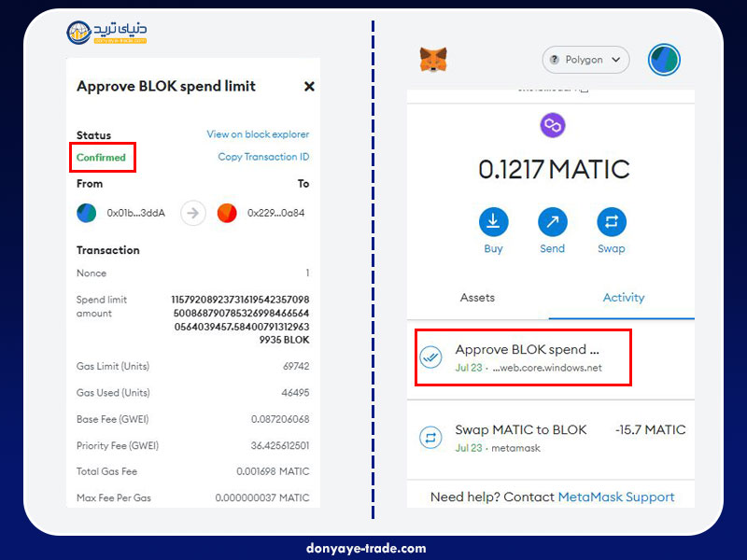Switch to the Activity tab

coord(623,298)
